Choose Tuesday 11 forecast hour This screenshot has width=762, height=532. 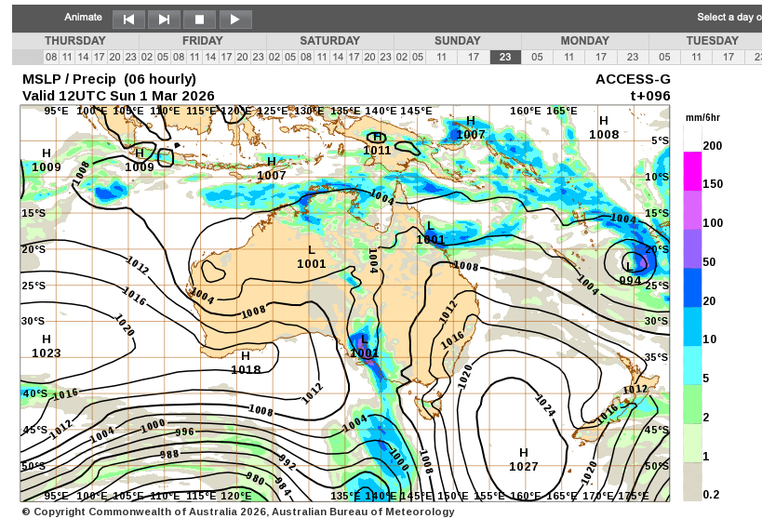point(696,57)
